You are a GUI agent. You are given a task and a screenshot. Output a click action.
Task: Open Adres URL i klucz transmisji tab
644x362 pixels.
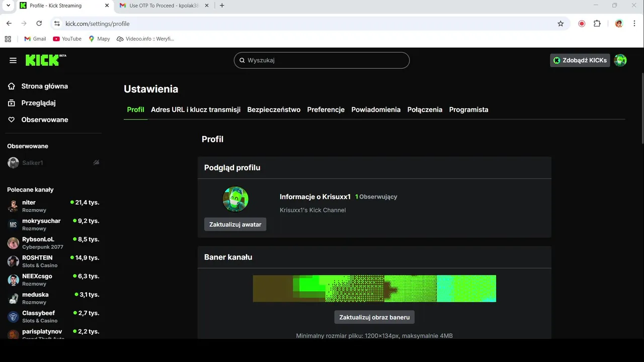click(196, 110)
